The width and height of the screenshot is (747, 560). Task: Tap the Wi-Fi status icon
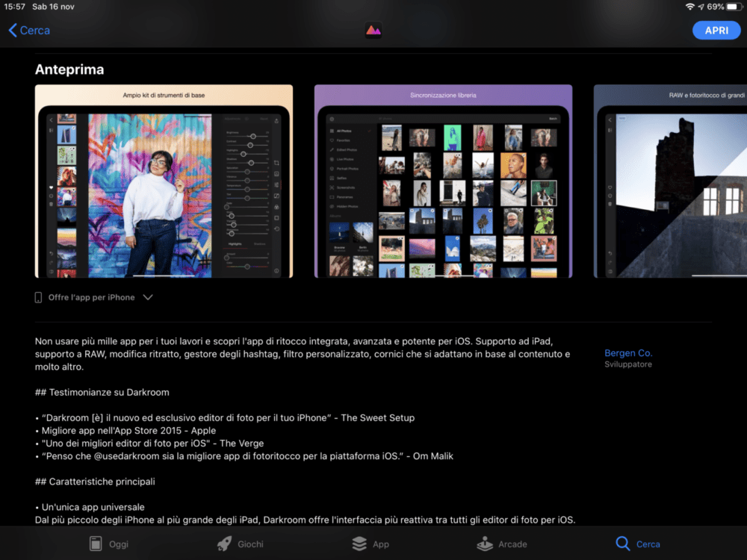tap(689, 7)
